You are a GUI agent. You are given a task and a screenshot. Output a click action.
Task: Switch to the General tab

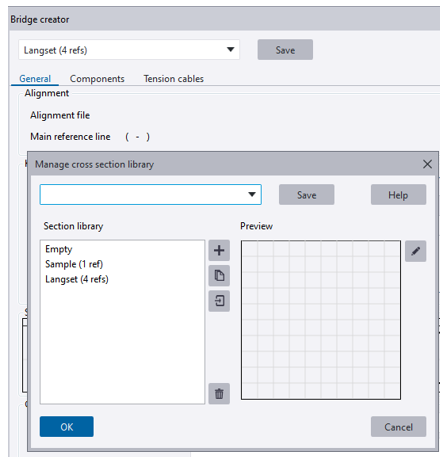coord(35,79)
